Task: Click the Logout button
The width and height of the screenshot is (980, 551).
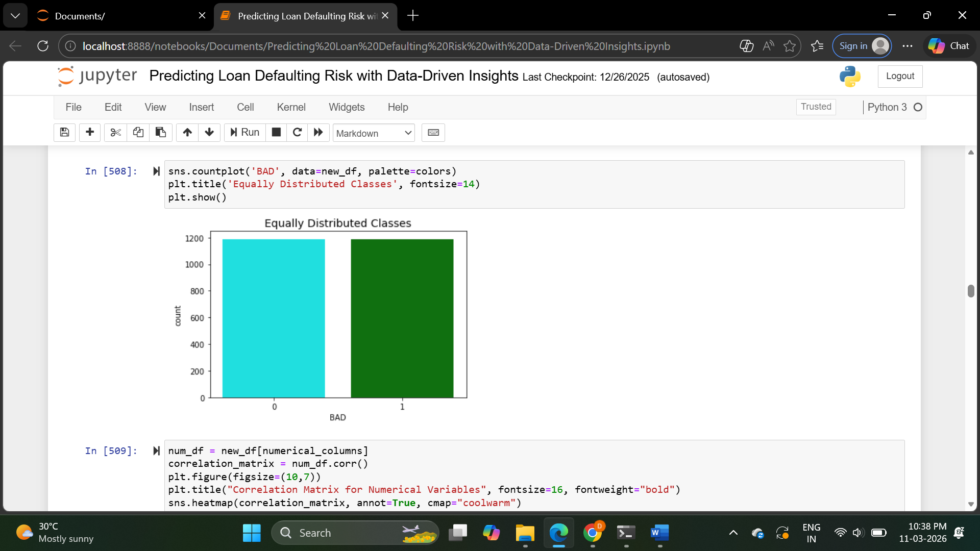Action: pos(900,76)
